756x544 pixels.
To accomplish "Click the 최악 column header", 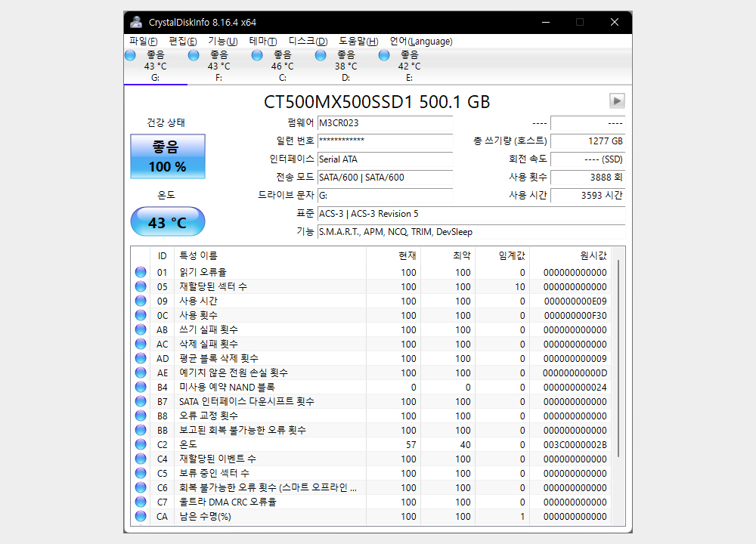I will (461, 256).
